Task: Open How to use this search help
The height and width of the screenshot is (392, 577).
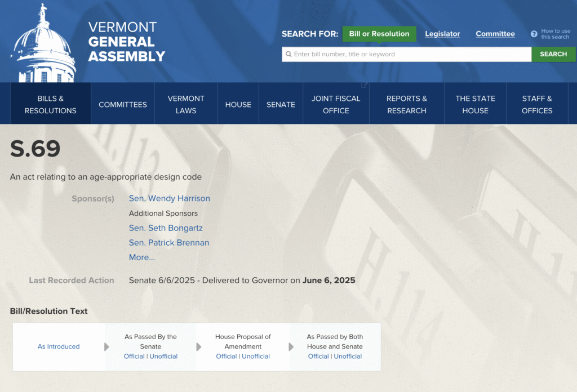Action: (556, 34)
